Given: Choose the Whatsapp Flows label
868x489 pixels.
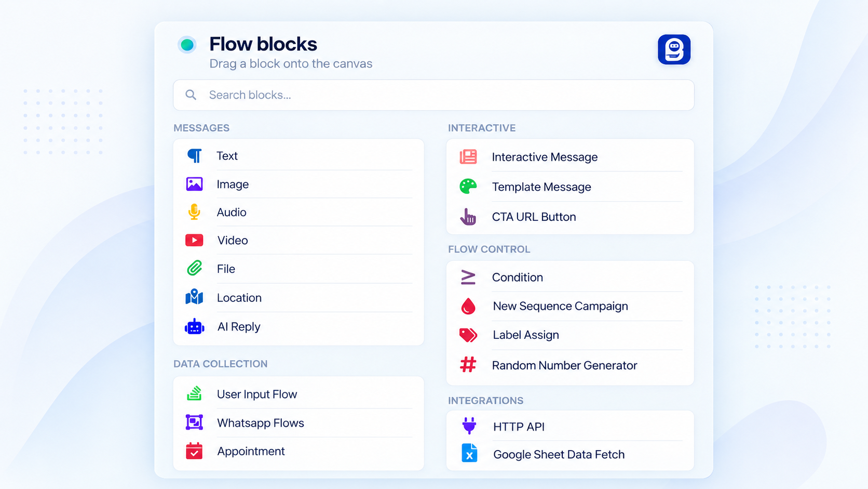Looking at the screenshot, I should coord(261,423).
